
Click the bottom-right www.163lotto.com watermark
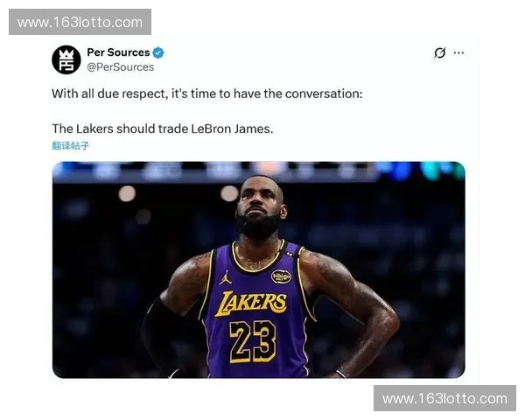pos(445,398)
